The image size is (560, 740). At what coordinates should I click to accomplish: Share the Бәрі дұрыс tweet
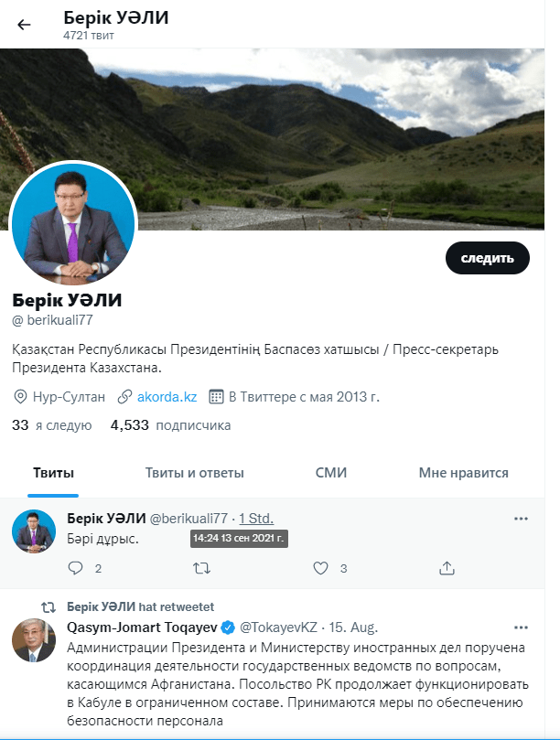click(x=447, y=568)
